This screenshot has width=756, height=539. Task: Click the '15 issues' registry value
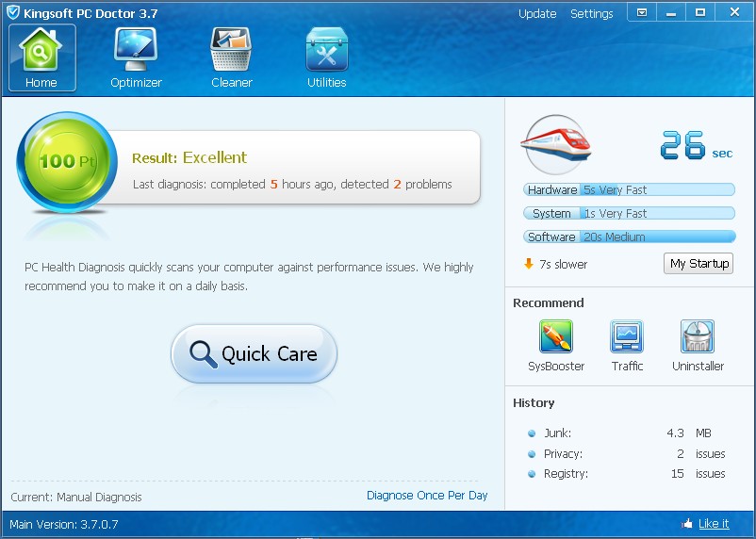pos(698,473)
